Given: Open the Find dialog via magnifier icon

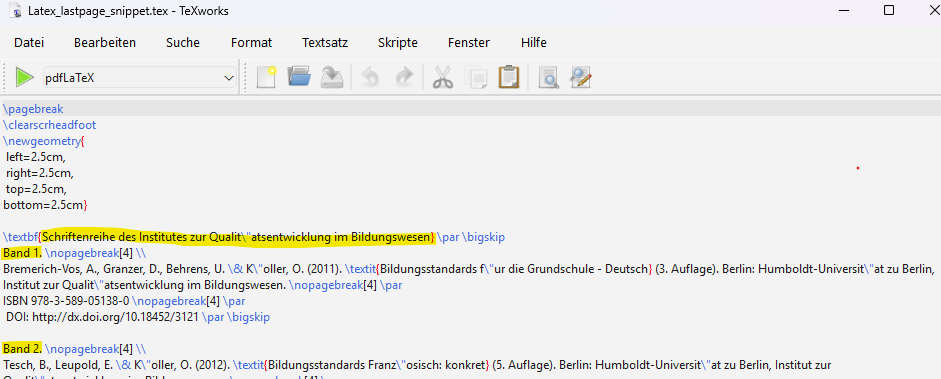Looking at the screenshot, I should 549,77.
